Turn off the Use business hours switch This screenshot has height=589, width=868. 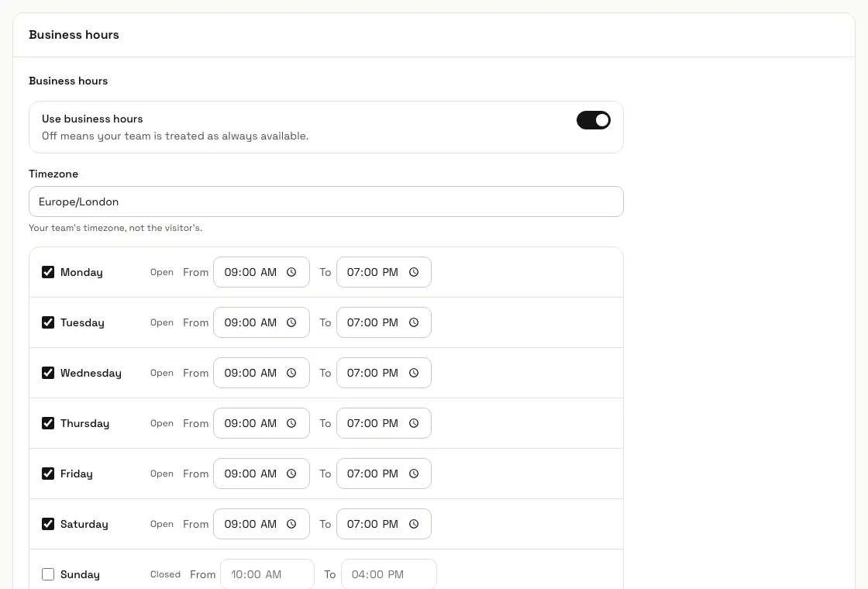click(x=594, y=120)
